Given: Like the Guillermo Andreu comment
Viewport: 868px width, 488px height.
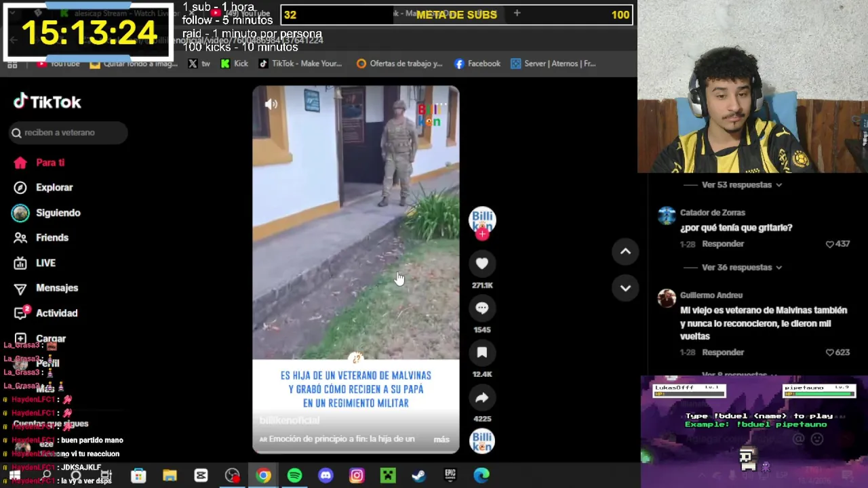Looking at the screenshot, I should (829, 352).
